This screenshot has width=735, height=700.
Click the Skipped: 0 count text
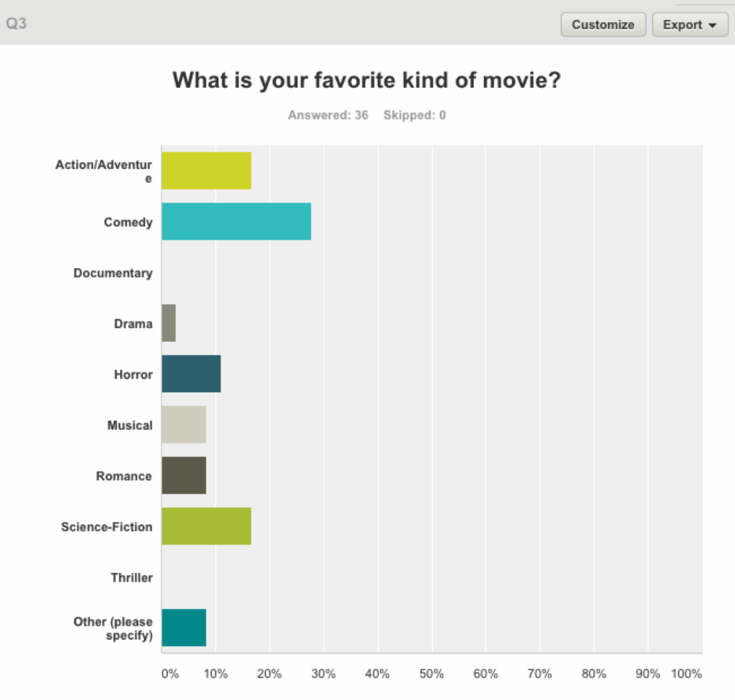point(414,115)
